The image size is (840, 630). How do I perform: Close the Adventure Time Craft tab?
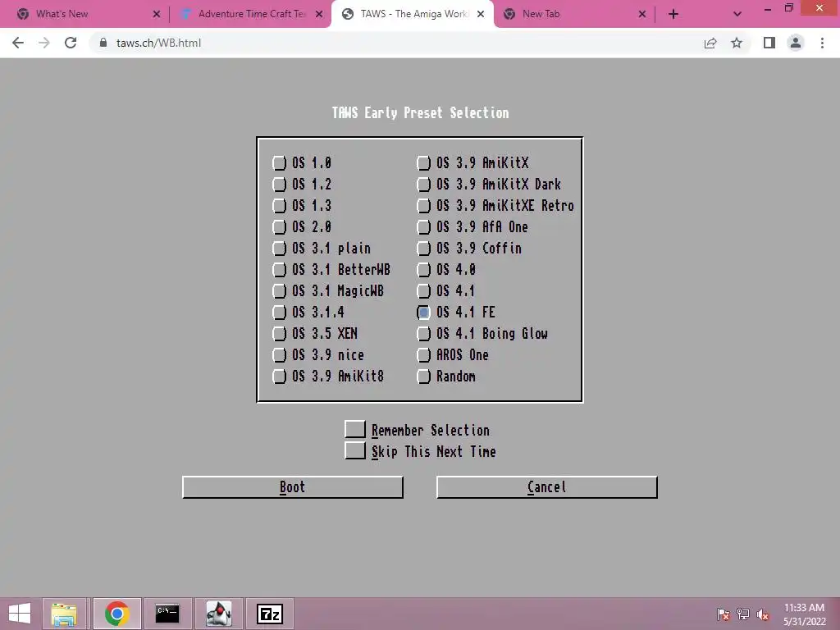click(x=319, y=14)
